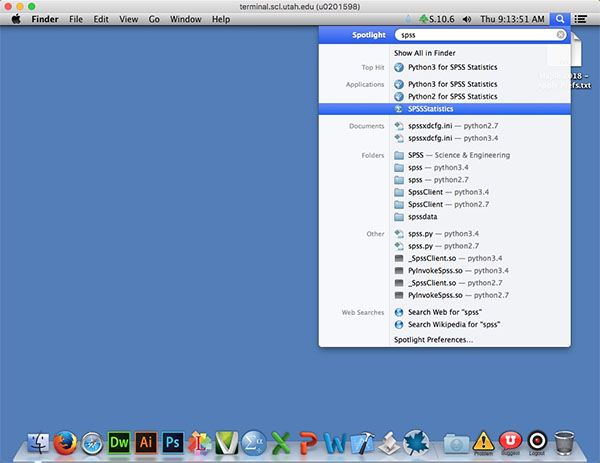Launch Firefox from the Dock
Viewport: 600px width, 463px height.
(x=65, y=443)
